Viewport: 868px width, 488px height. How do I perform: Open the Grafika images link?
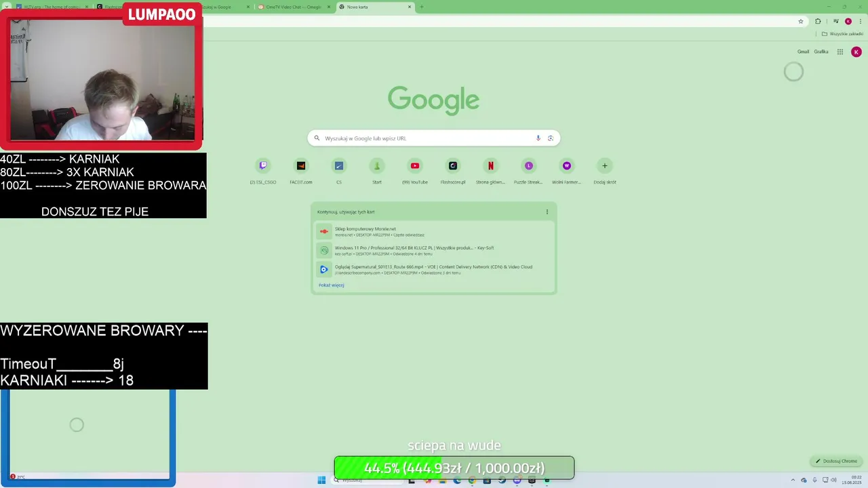821,52
